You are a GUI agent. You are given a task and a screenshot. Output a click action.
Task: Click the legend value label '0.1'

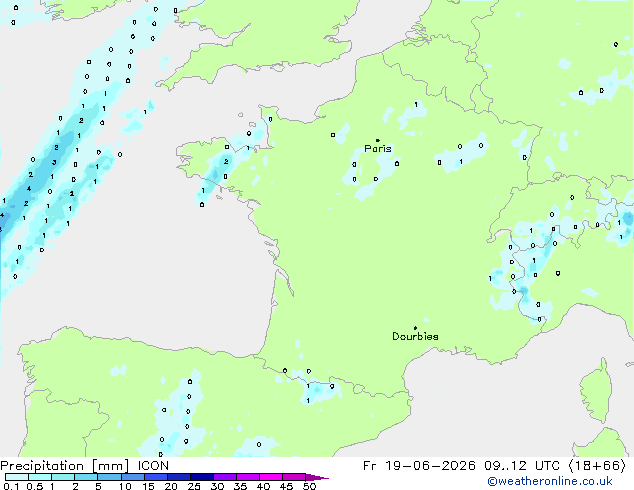click(x=11, y=486)
